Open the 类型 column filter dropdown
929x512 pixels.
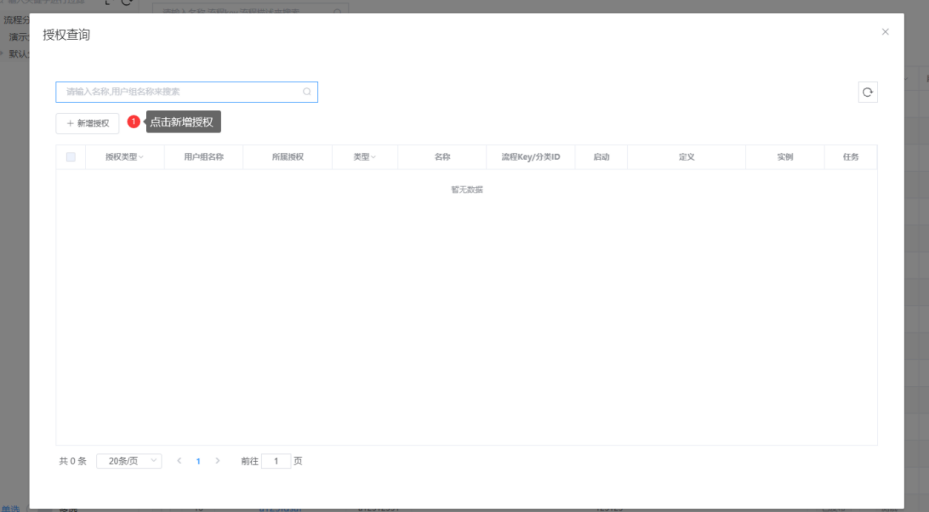click(x=373, y=157)
